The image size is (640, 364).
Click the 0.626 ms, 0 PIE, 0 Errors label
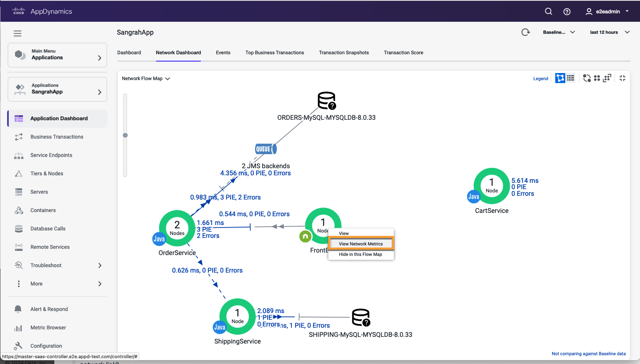click(207, 270)
